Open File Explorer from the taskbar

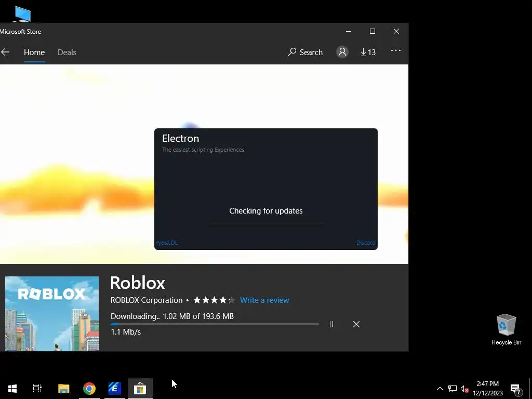pyautogui.click(x=63, y=389)
